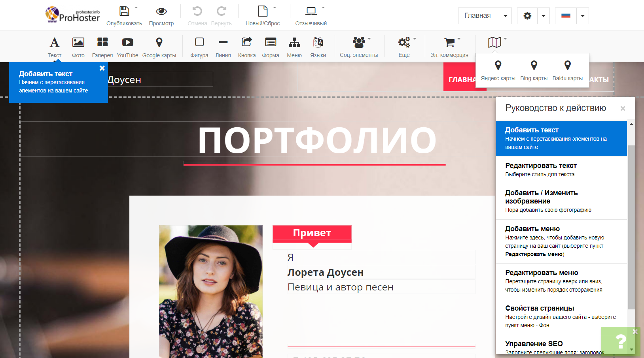Open the Social elements menu

[x=359, y=43]
